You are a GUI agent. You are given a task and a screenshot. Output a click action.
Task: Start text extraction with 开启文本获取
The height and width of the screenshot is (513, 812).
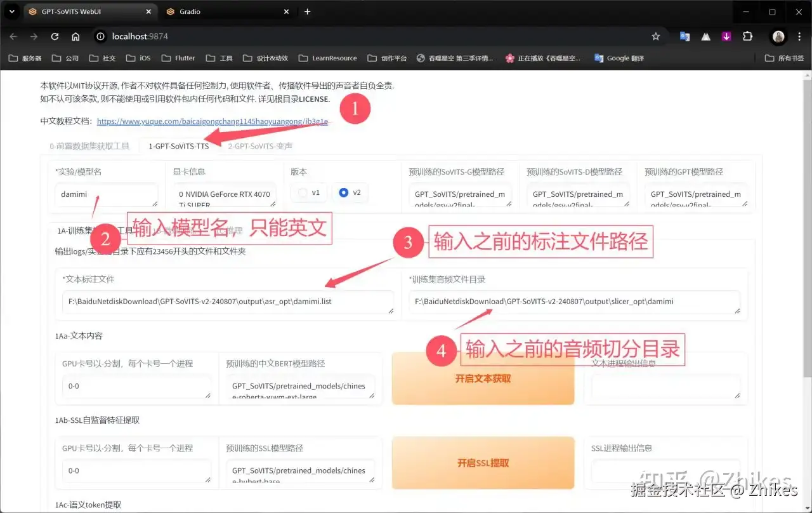pyautogui.click(x=483, y=378)
